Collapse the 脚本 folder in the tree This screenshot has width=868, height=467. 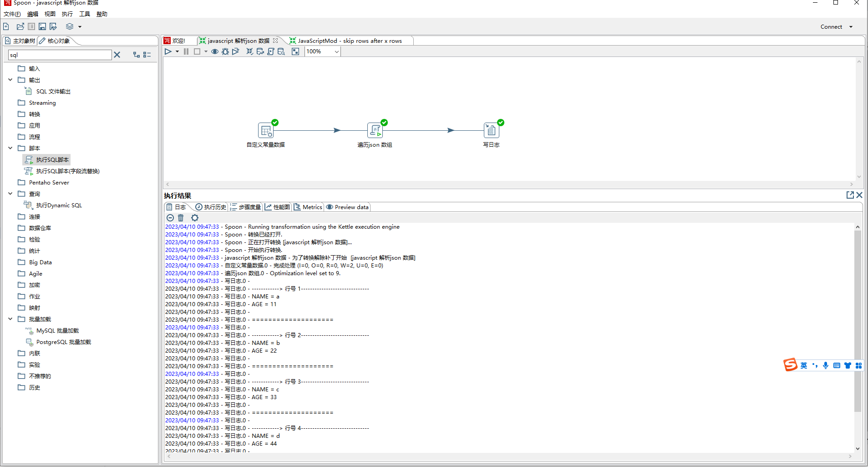pos(10,148)
